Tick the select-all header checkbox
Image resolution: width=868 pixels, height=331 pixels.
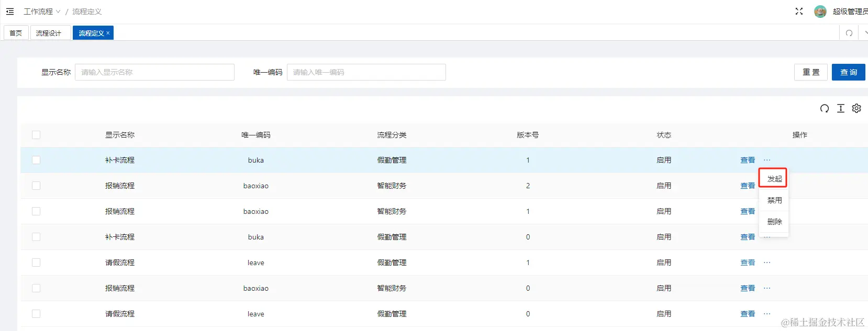36,135
